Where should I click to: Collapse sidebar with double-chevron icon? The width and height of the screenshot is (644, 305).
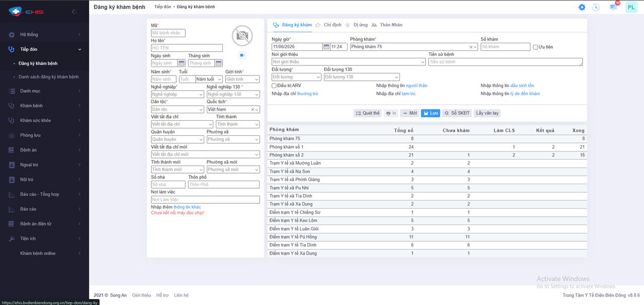(74, 11)
